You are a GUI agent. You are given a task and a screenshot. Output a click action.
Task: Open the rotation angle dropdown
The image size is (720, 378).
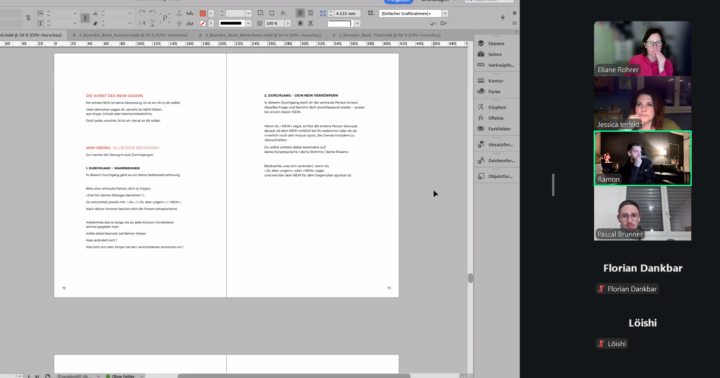point(129,13)
